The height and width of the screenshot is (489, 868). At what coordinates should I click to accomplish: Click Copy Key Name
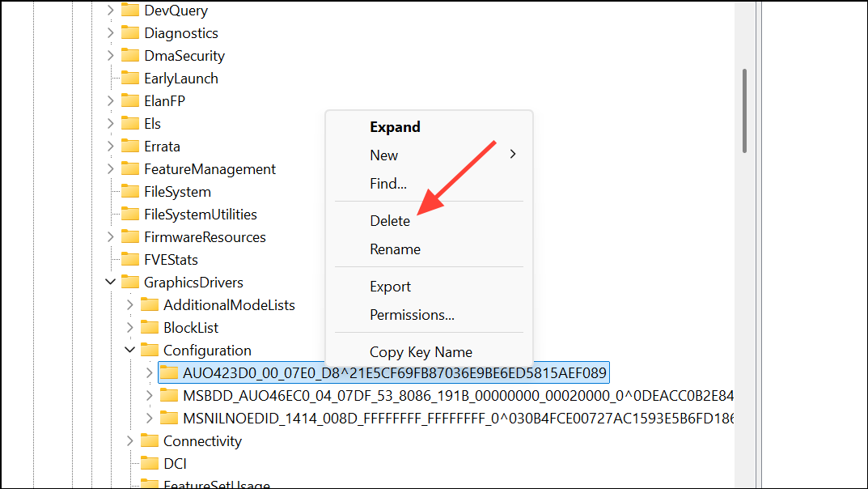pos(421,351)
